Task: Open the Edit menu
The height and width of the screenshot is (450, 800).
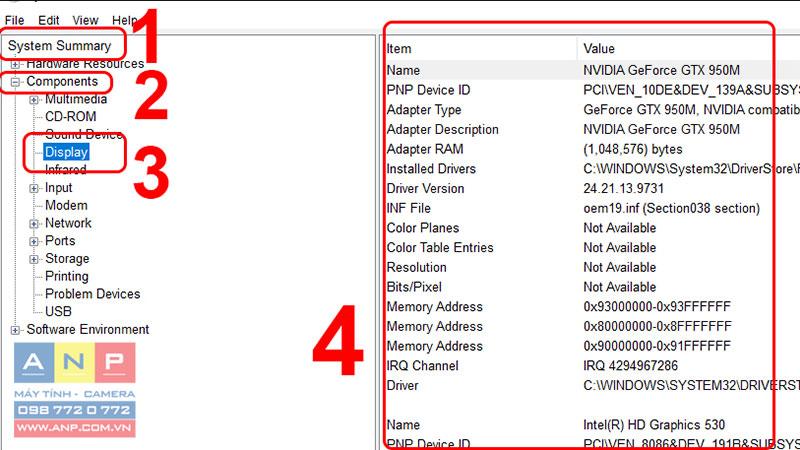Action: click(x=48, y=20)
